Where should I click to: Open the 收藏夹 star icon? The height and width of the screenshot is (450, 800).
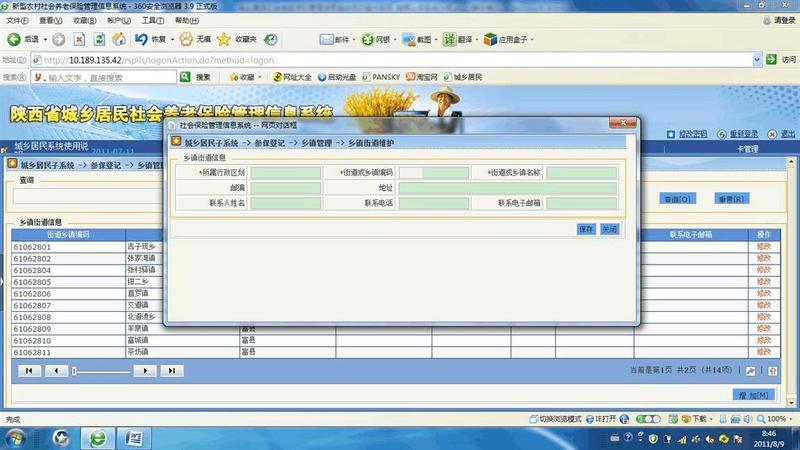[223, 39]
